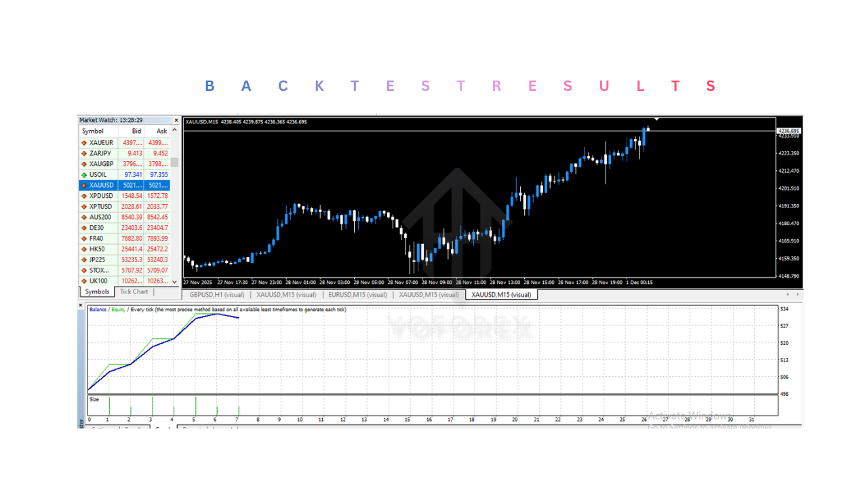Click the symbol icon beside JP225
The width and height of the screenshot is (868, 488).
click(85, 260)
